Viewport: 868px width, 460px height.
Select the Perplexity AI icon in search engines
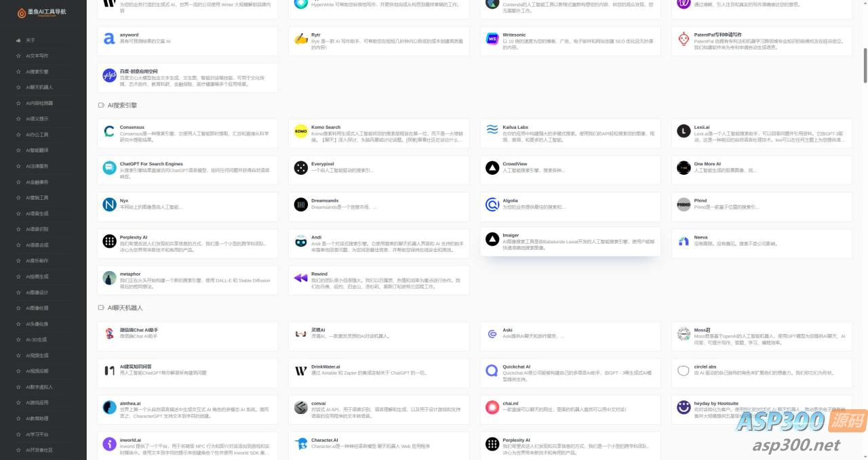tap(109, 241)
